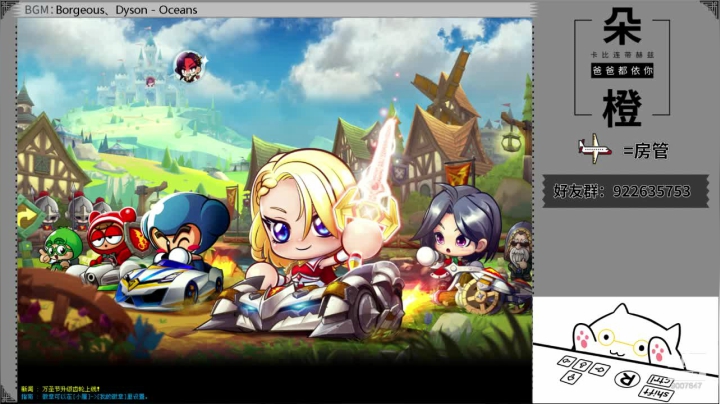Click the shift key on bongo cat keyboard
Image resolution: width=720 pixels, height=404 pixels.
656,393
